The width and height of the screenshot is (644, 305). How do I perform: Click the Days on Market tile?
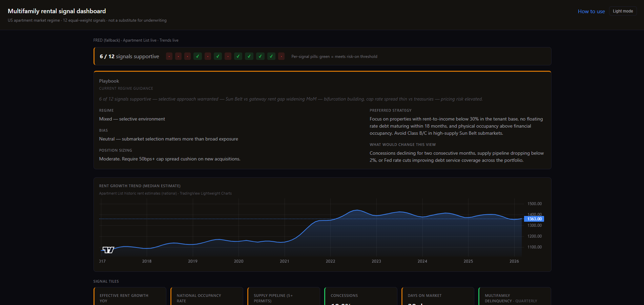point(437,298)
